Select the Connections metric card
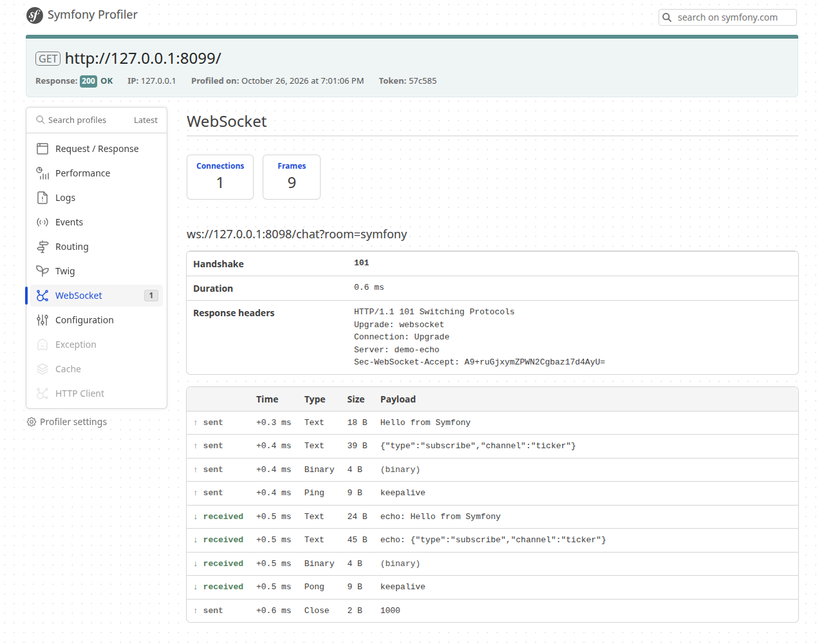 pyautogui.click(x=220, y=177)
